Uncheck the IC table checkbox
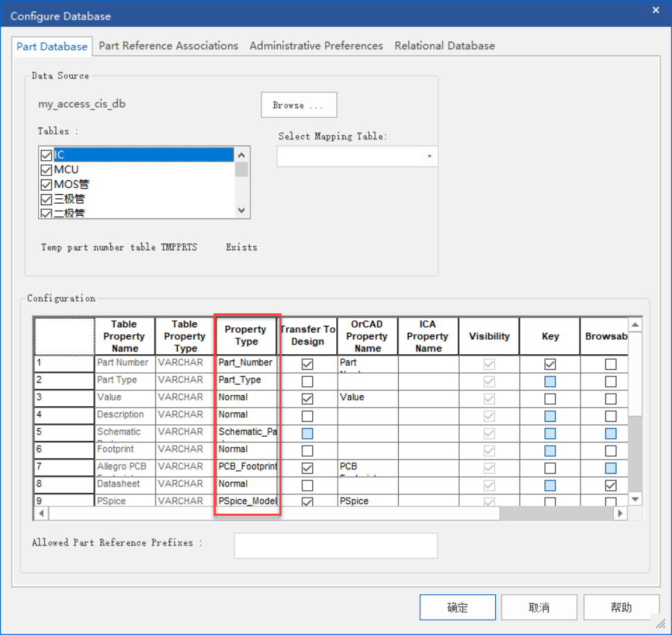 tap(46, 155)
